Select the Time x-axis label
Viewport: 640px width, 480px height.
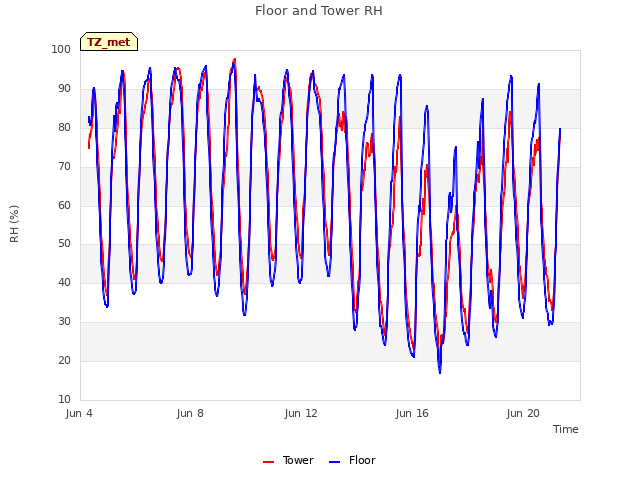tap(566, 429)
